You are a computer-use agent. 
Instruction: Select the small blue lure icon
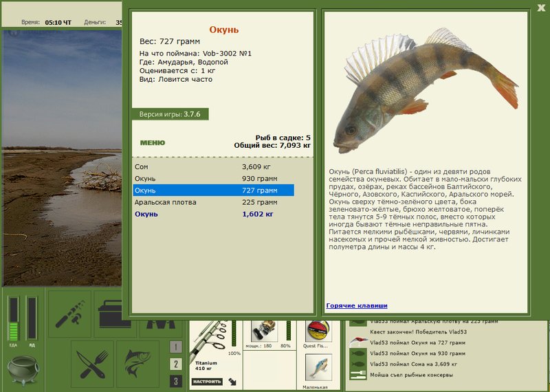(x=318, y=367)
